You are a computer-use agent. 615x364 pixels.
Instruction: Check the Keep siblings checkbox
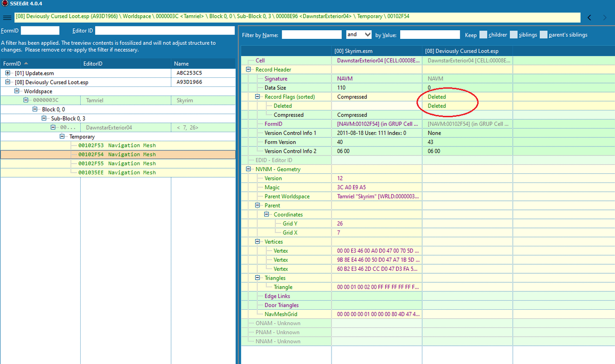[x=514, y=35]
